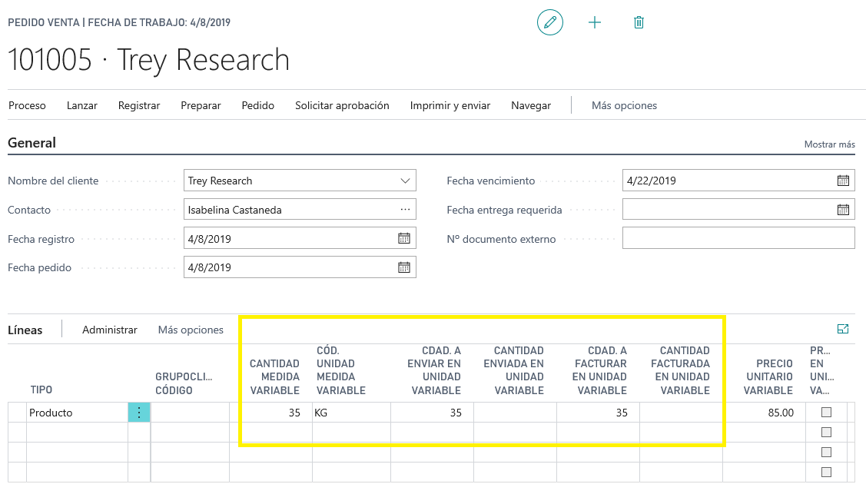Tick the checkbox in the second line row
866x504 pixels.
(x=826, y=433)
